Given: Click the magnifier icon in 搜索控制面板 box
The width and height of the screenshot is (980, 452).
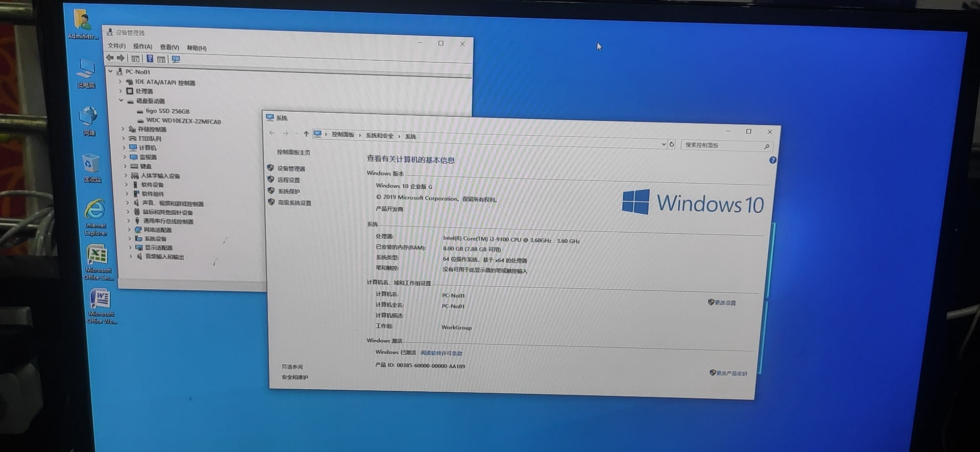Looking at the screenshot, I should click(x=767, y=146).
